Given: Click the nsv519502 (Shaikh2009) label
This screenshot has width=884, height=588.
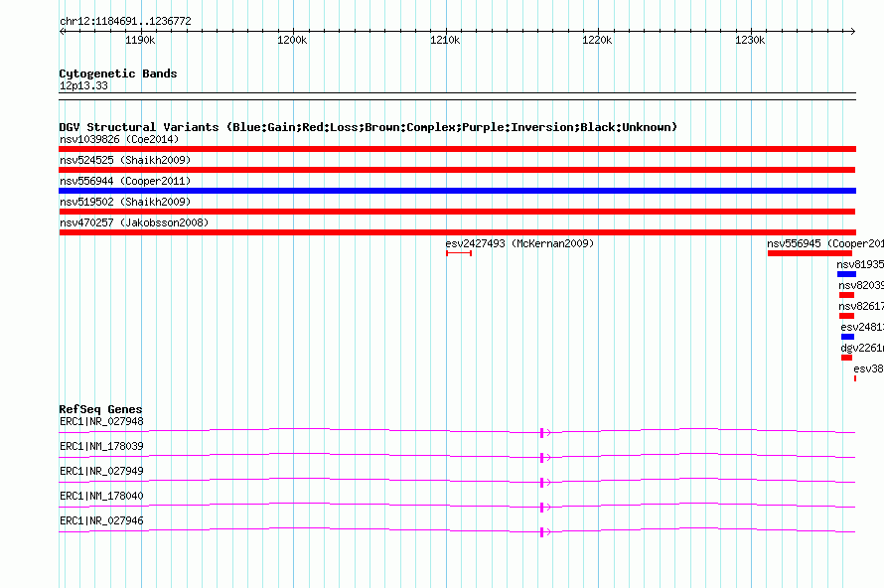Looking at the screenshot, I should [125, 202].
